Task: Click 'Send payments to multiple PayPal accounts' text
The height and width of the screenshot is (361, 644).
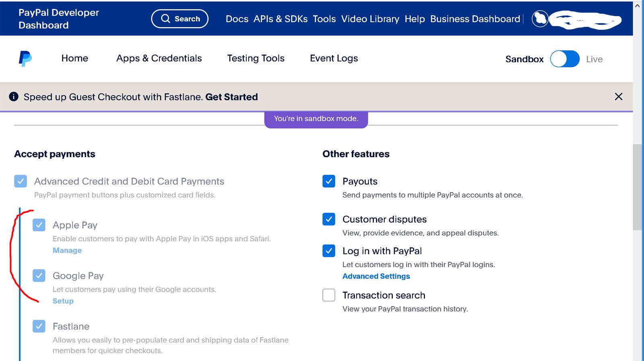Action: 433,195
